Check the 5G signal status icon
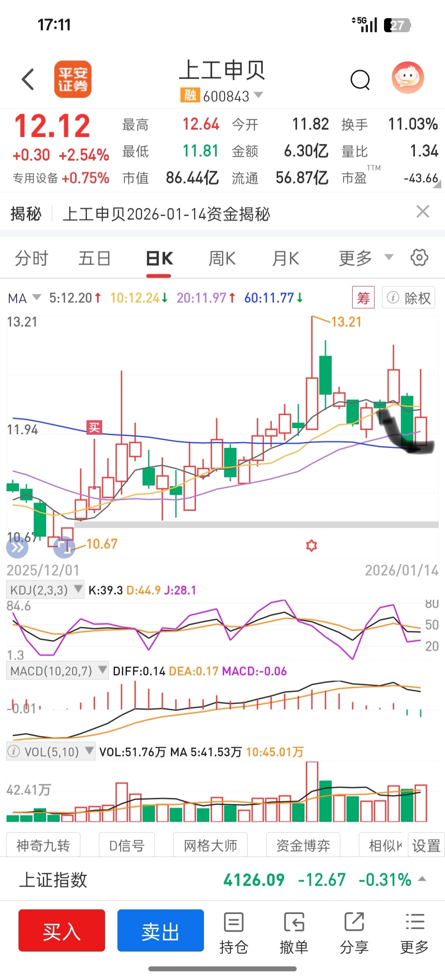This screenshot has width=445, height=980. pos(364,25)
